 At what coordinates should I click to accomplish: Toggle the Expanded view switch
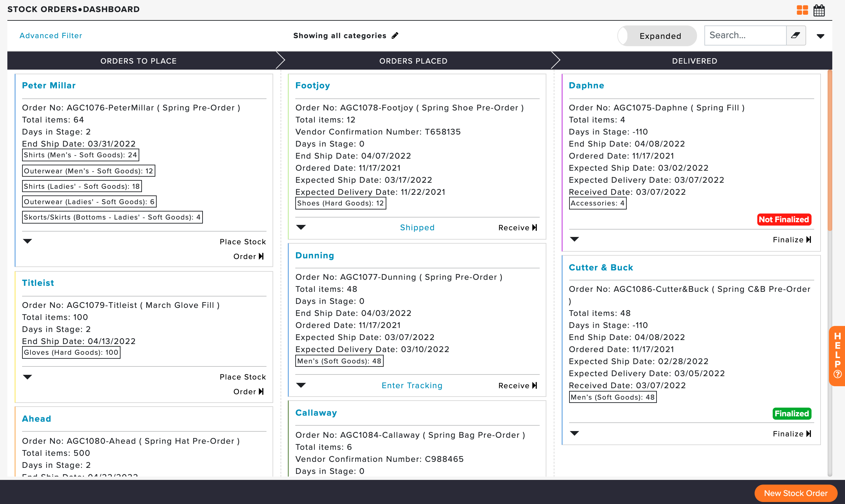tap(657, 36)
